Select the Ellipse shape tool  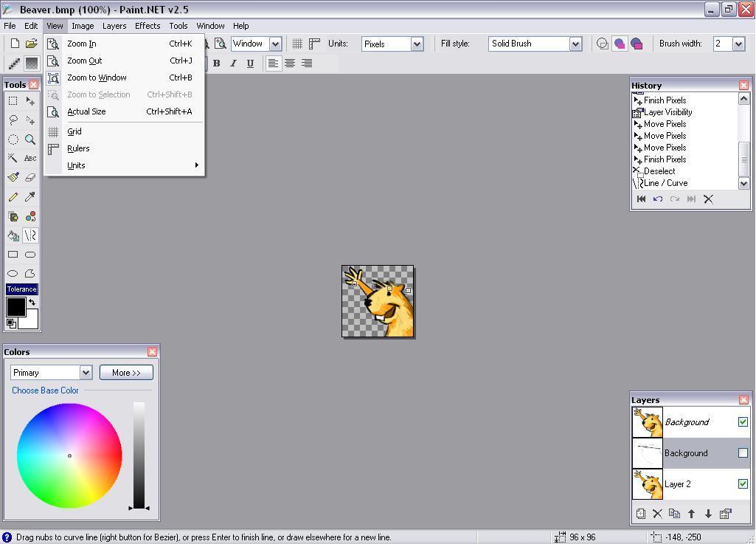click(x=13, y=274)
